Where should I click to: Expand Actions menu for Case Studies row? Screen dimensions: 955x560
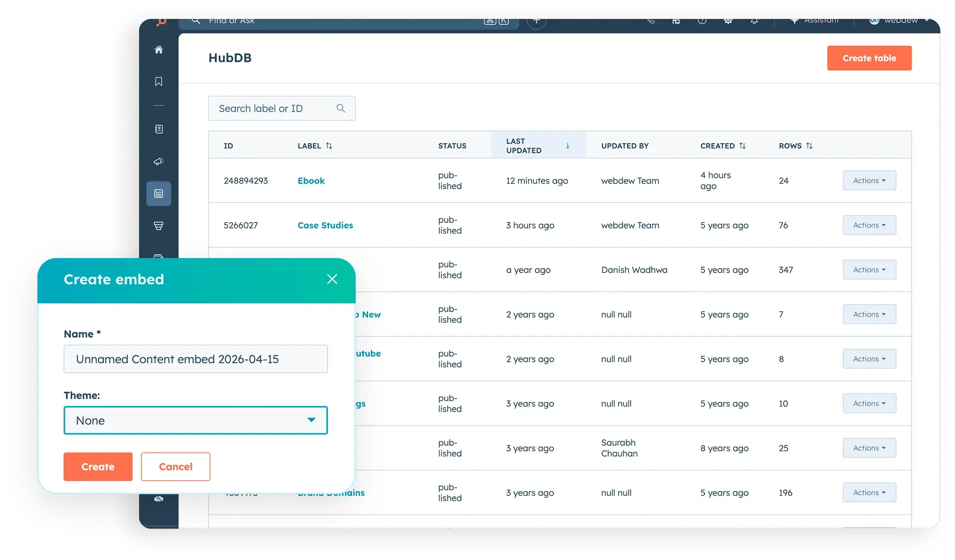click(869, 225)
